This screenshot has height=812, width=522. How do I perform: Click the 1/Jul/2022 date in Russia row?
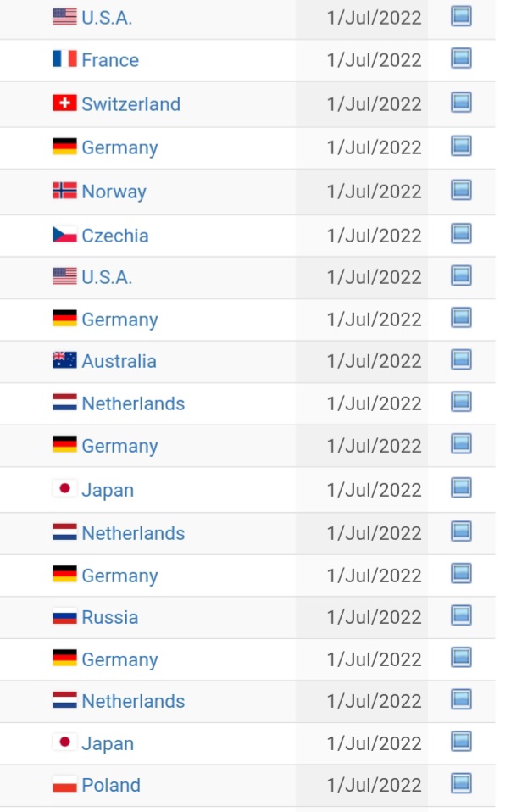pyautogui.click(x=375, y=617)
